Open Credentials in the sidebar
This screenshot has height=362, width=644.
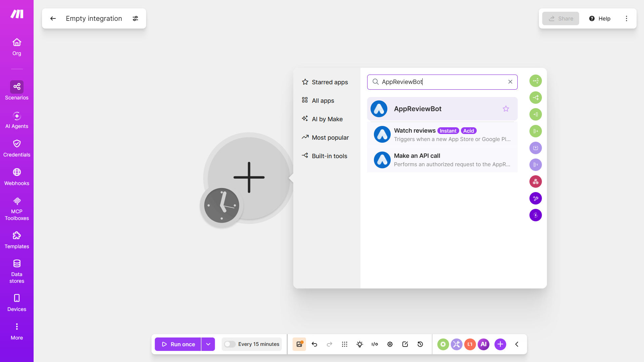pos(17,148)
